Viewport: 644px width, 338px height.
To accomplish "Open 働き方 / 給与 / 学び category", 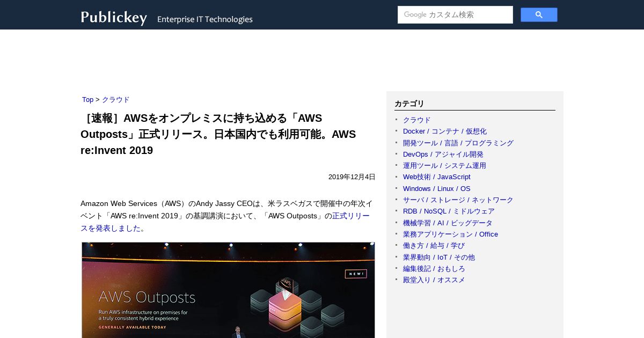I will (434, 246).
